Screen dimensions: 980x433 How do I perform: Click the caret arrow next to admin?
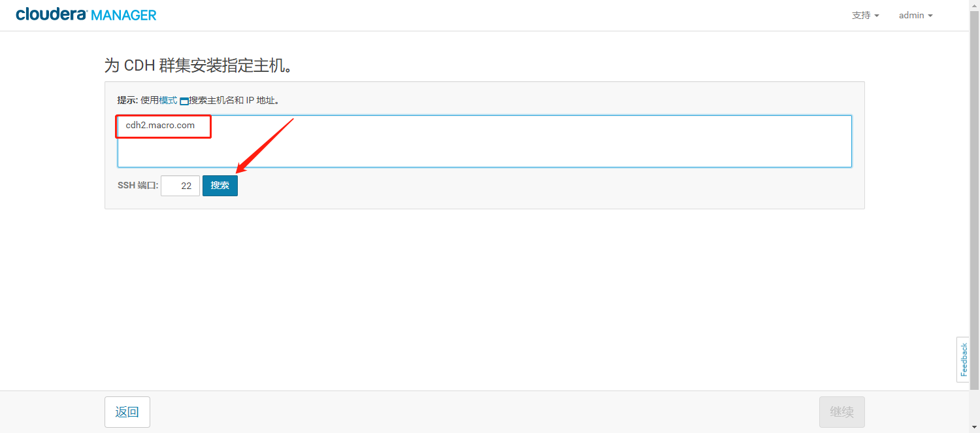click(930, 16)
